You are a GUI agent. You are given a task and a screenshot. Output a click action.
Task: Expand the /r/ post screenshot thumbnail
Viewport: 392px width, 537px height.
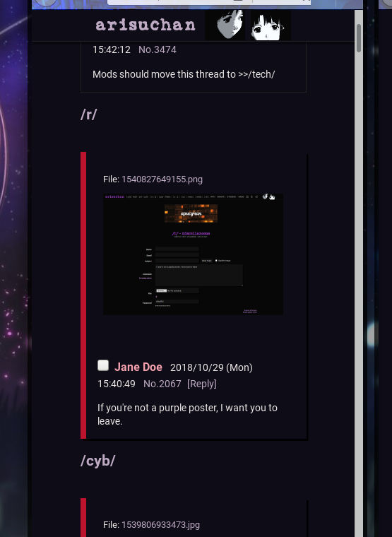coord(193,254)
